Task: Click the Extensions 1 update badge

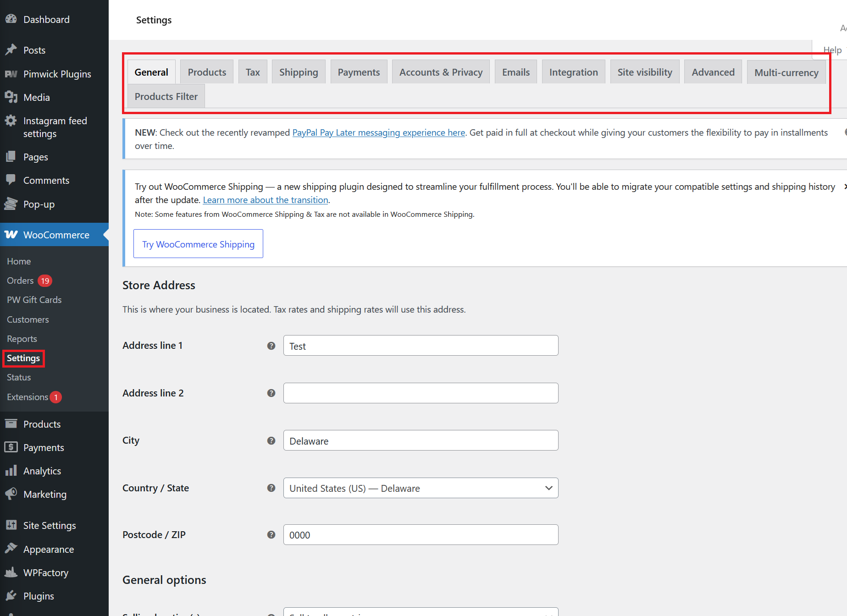Action: 56,397
